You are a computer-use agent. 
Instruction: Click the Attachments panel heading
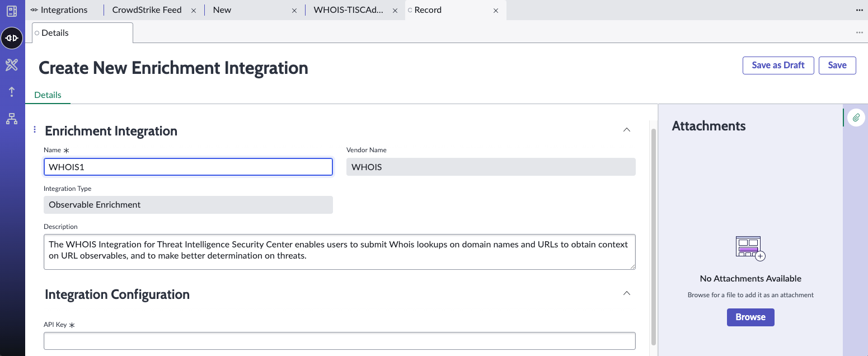pos(709,126)
